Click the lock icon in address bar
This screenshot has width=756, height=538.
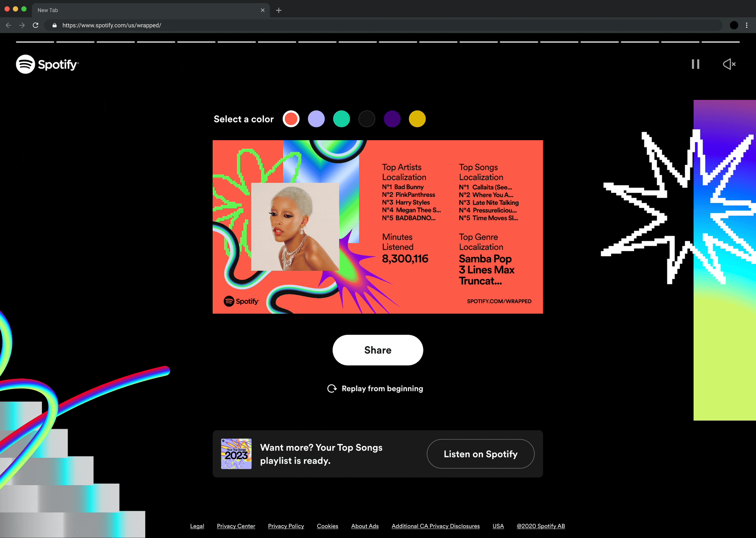(54, 25)
